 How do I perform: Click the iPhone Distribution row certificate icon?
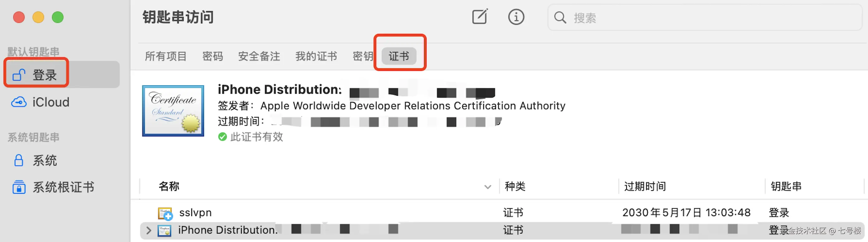165,230
